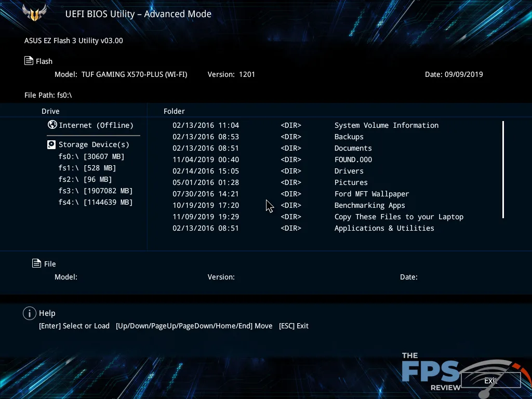The height and width of the screenshot is (399, 532).
Task: Click ASUS EZ Flash 3 Utility title
Action: point(74,41)
